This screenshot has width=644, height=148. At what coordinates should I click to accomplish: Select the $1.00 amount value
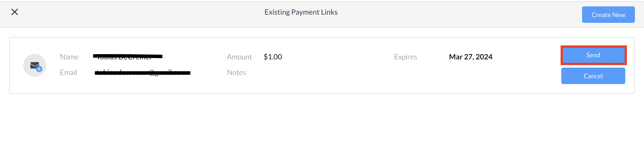tap(272, 57)
